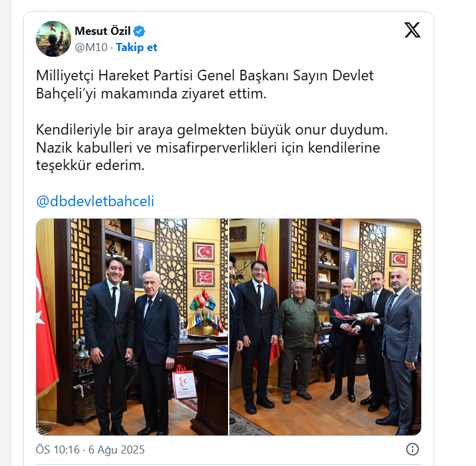This screenshot has height=466, width=476.
Task: Click the paragraph starting with Kendileriyle
Action: pyautogui.click(x=212, y=148)
